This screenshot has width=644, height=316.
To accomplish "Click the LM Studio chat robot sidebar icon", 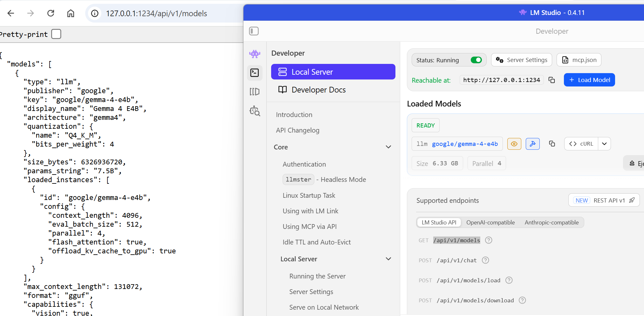I will click(255, 54).
